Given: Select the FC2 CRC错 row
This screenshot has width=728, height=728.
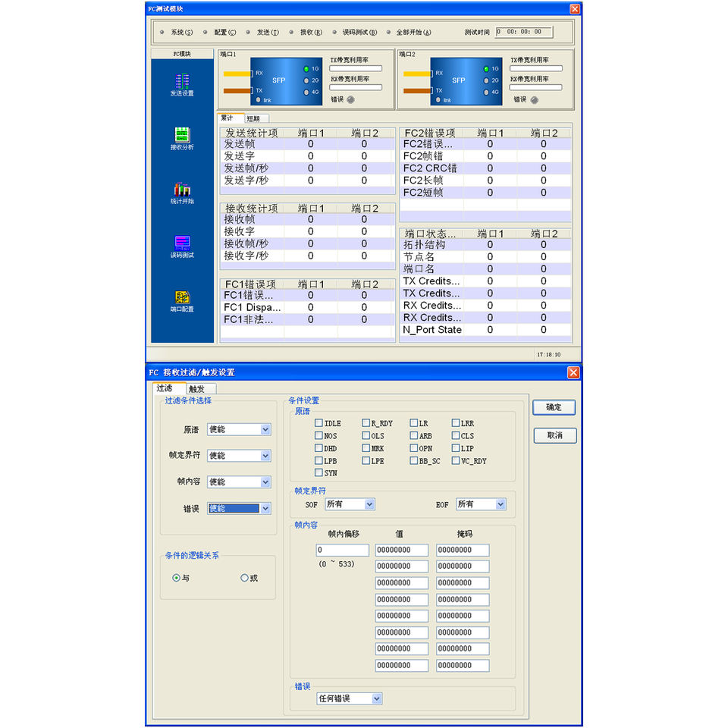Looking at the screenshot, I should (x=485, y=168).
